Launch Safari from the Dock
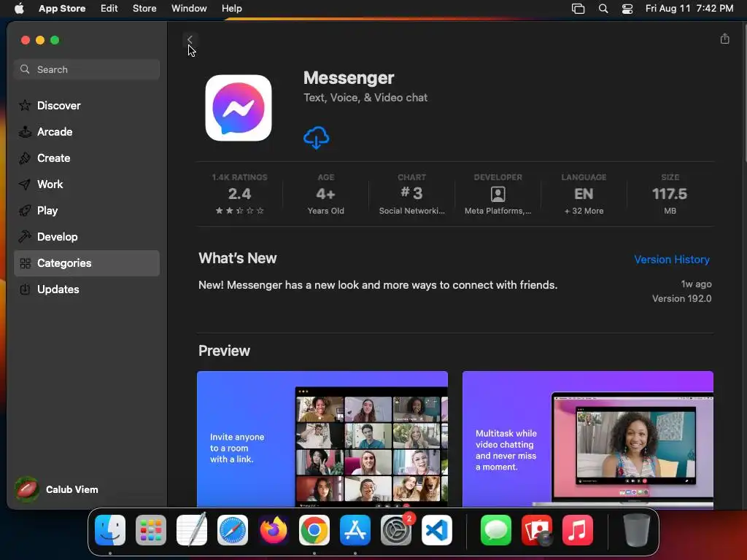747x560 pixels. pyautogui.click(x=233, y=530)
